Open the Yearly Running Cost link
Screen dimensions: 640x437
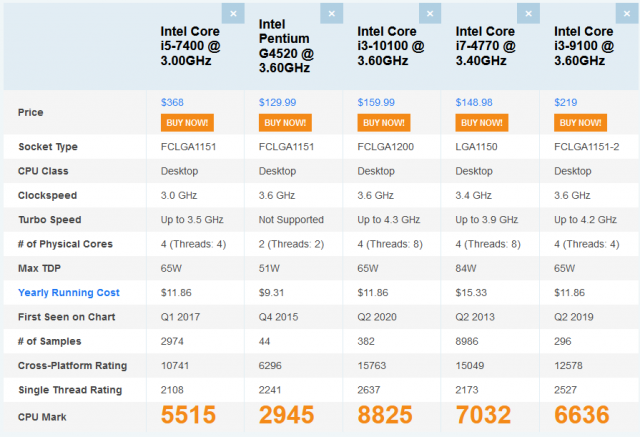tap(68, 292)
